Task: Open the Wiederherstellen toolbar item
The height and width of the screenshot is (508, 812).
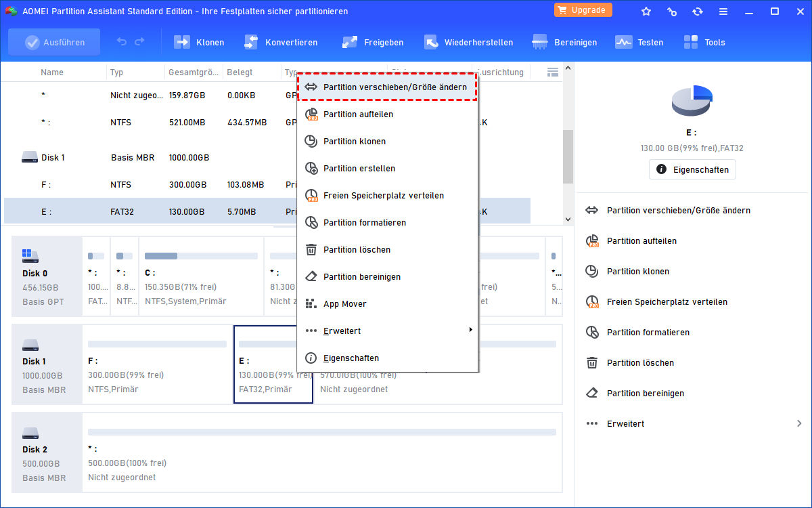Action: (468, 42)
